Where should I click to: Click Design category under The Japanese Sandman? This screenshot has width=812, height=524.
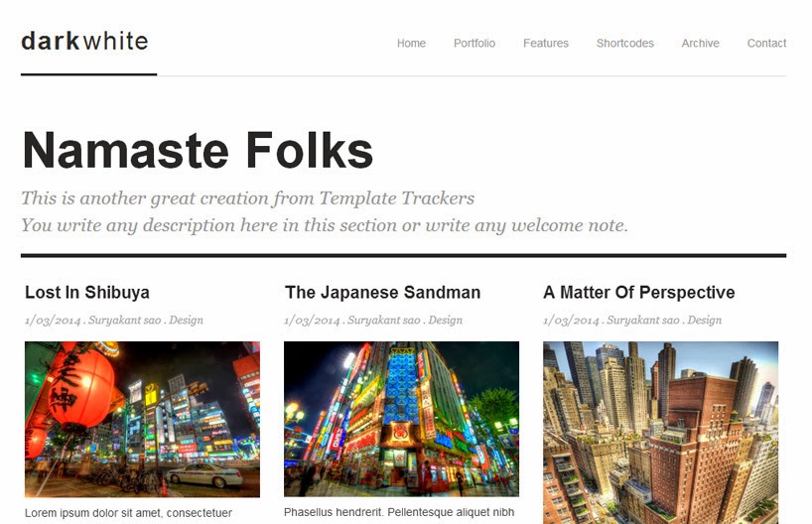click(445, 320)
